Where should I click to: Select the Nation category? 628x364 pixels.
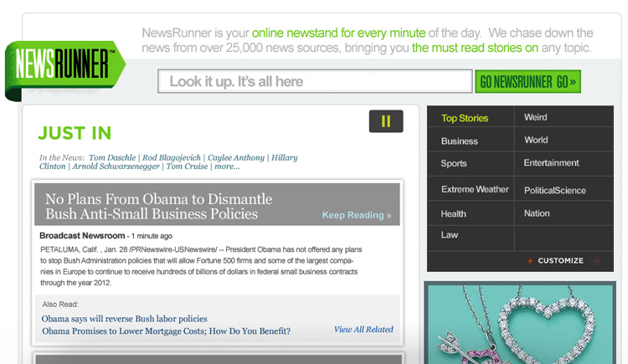pyautogui.click(x=537, y=213)
